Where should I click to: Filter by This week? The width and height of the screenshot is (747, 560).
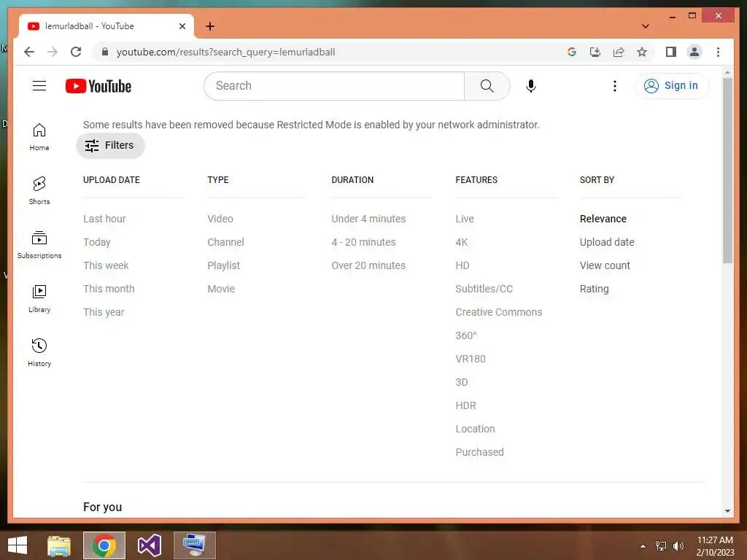click(106, 265)
